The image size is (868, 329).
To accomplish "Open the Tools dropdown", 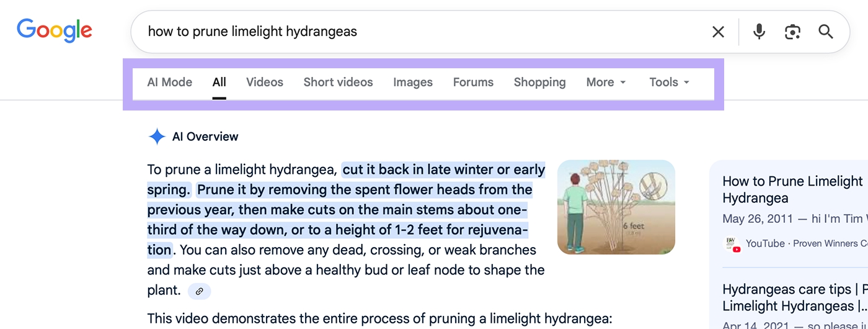I will click(669, 82).
